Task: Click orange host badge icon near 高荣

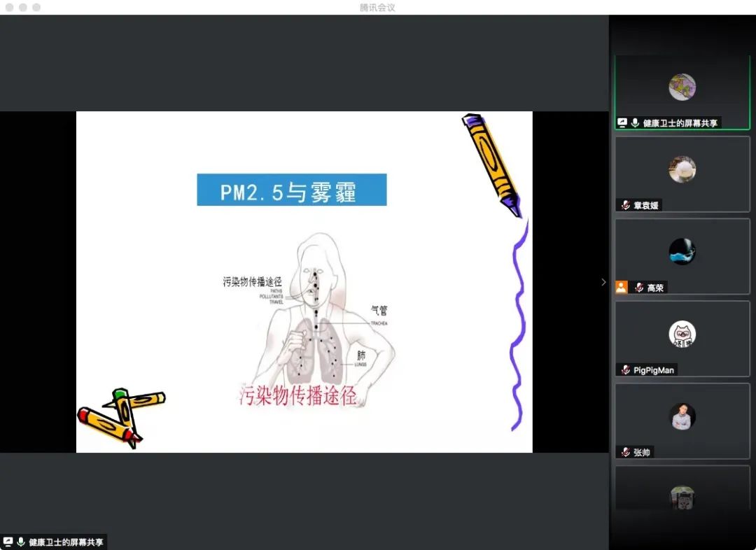Action: 622,287
